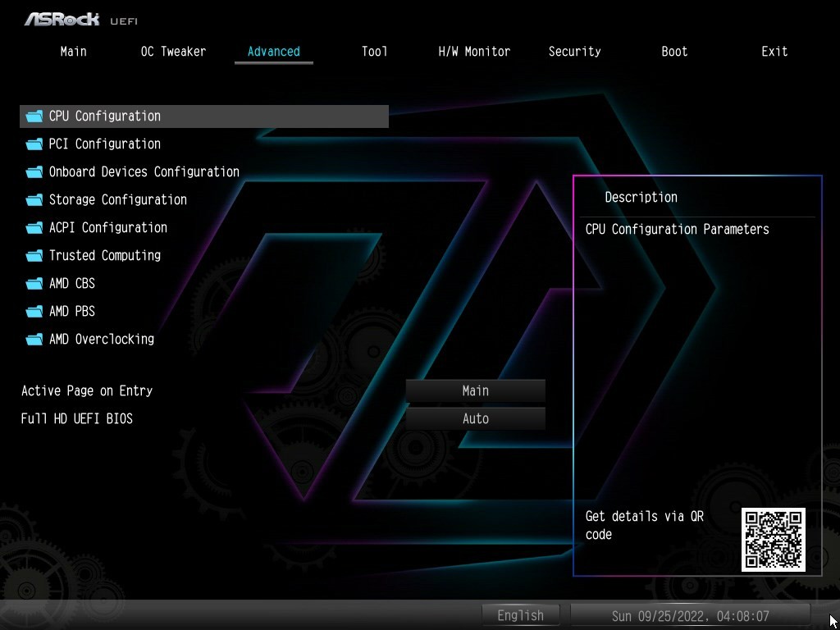Image resolution: width=840 pixels, height=630 pixels.
Task: Select the AMD CBS folder icon
Action: [34, 283]
